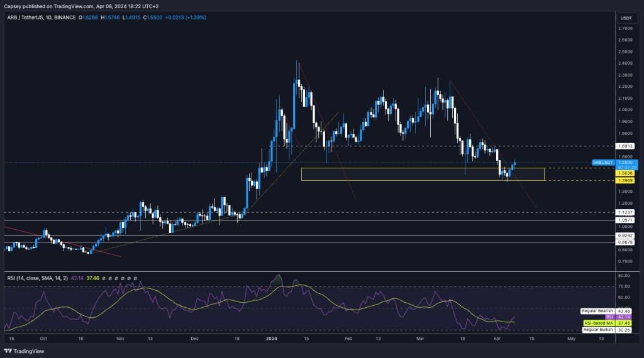Image resolution: width=644 pixels, height=358 pixels.
Task: Click the Feb label on time axis
Action: [348, 339]
